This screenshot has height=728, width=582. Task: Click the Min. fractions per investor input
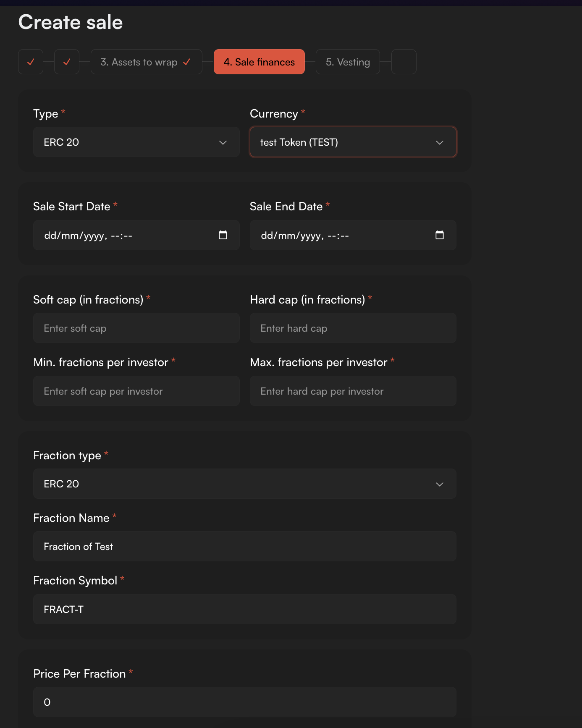(x=136, y=391)
